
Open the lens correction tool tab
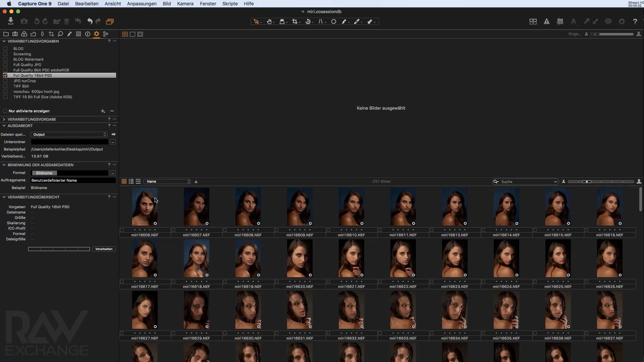pos(42,34)
